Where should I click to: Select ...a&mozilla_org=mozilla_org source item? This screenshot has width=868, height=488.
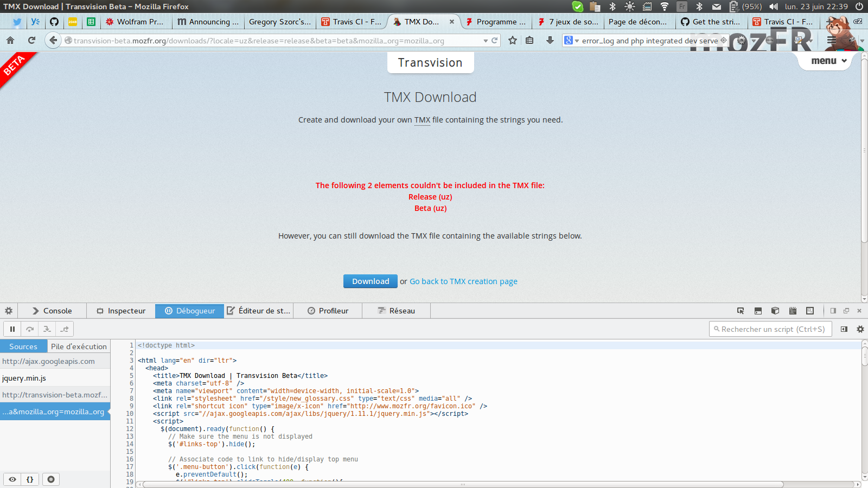click(55, 412)
